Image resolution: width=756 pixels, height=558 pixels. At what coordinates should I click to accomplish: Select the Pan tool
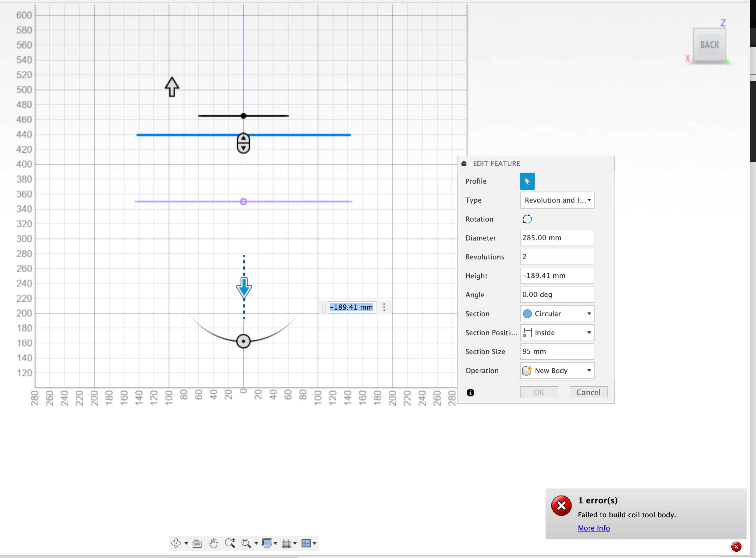tap(213, 543)
